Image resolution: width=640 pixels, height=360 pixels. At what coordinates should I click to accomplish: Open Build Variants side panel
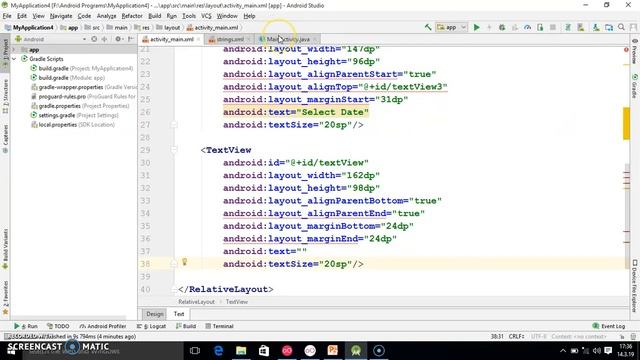(x=5, y=249)
